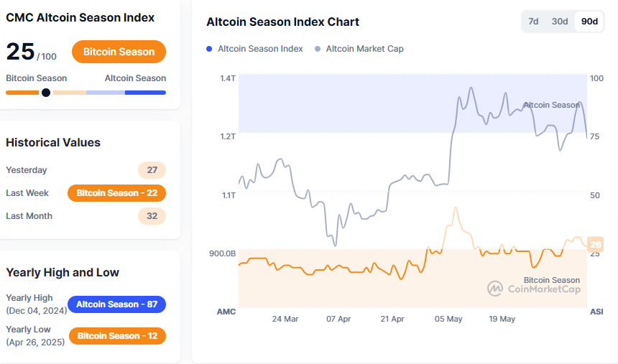Click the Altcoin Season - 87 yearly high badge
This screenshot has width=618, height=364.
click(x=116, y=304)
